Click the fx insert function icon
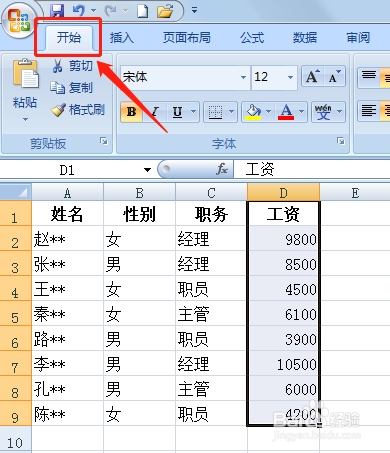The height and width of the screenshot is (453, 390). tap(221, 169)
